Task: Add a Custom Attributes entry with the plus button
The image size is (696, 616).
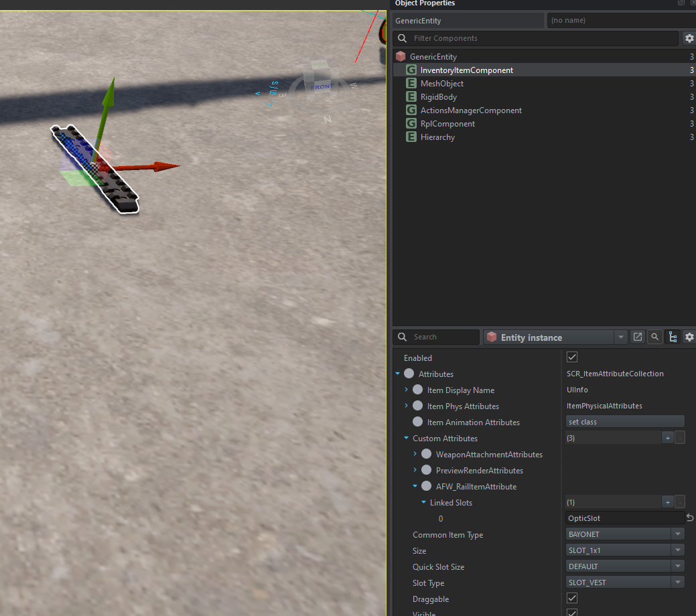Action: pos(667,438)
